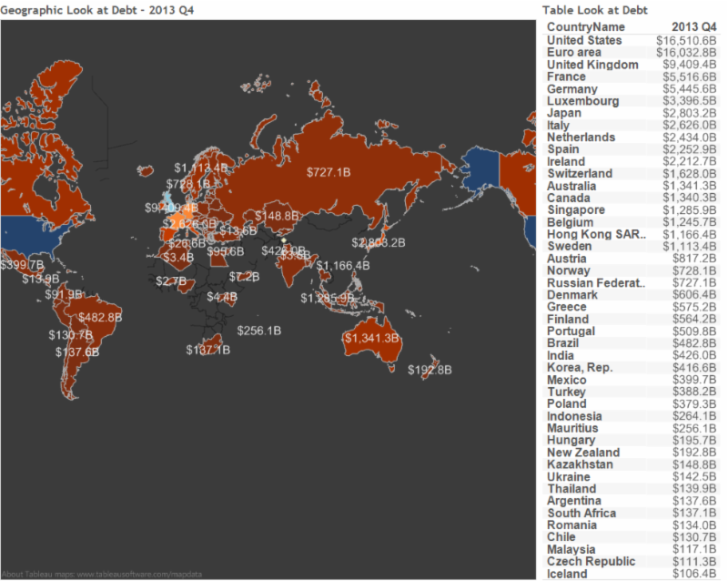Click the 2013 Q4 column header
The width and height of the screenshot is (728, 581).
click(693, 27)
